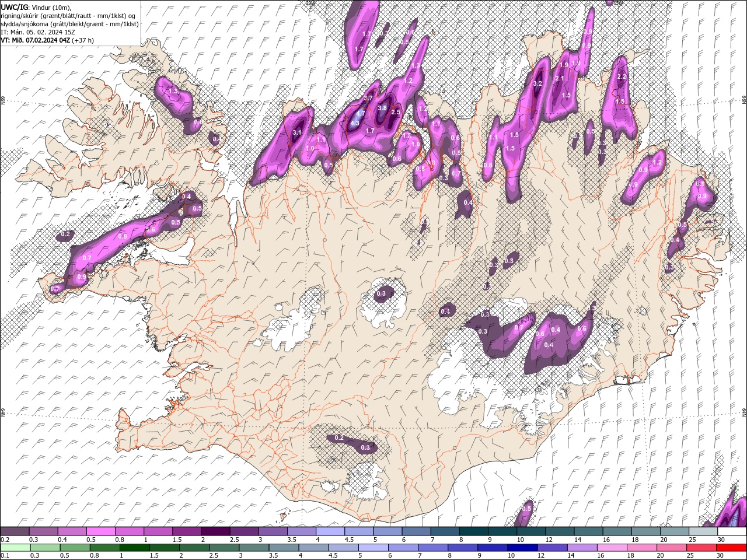Click the 'rigning/skúrir' legend description line
The width and height of the screenshot is (747, 560).
point(68,15)
